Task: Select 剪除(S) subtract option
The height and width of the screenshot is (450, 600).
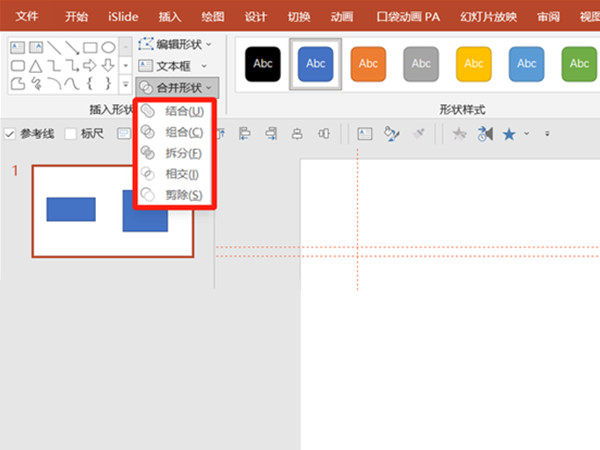Action: [x=173, y=195]
